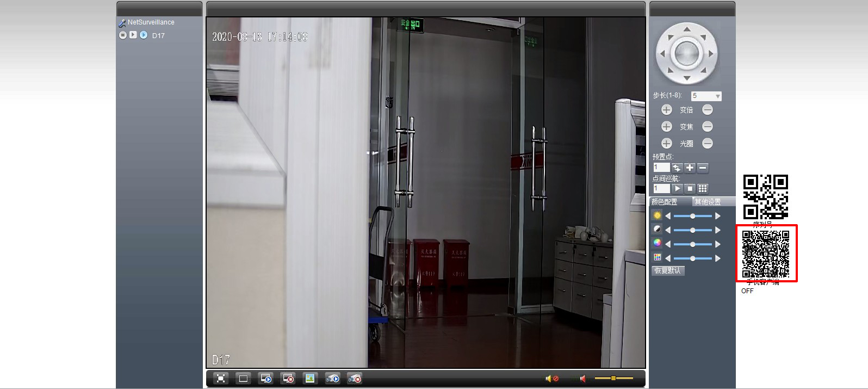Click the minus icon next to 光圈
The height and width of the screenshot is (389, 868).
click(x=707, y=144)
